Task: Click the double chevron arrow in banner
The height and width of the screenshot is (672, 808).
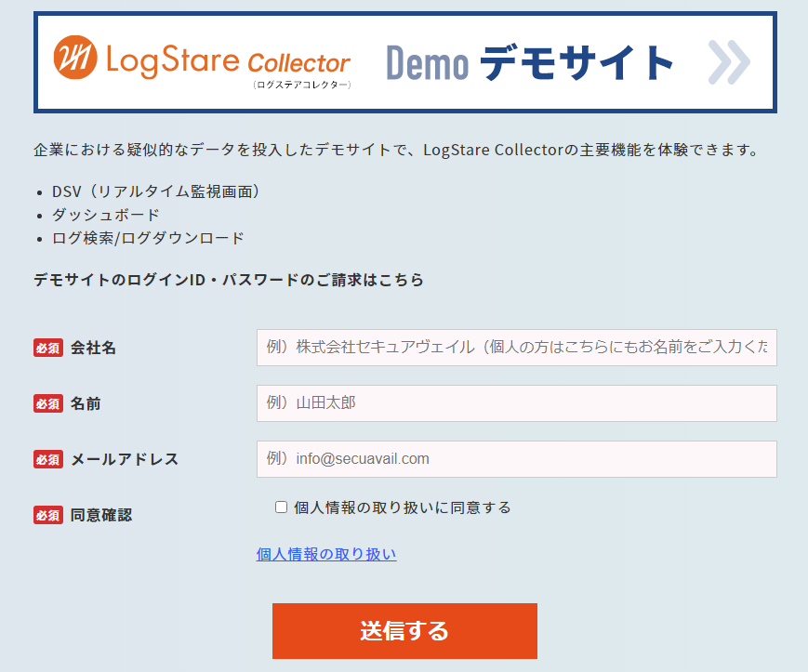Action: [728, 62]
